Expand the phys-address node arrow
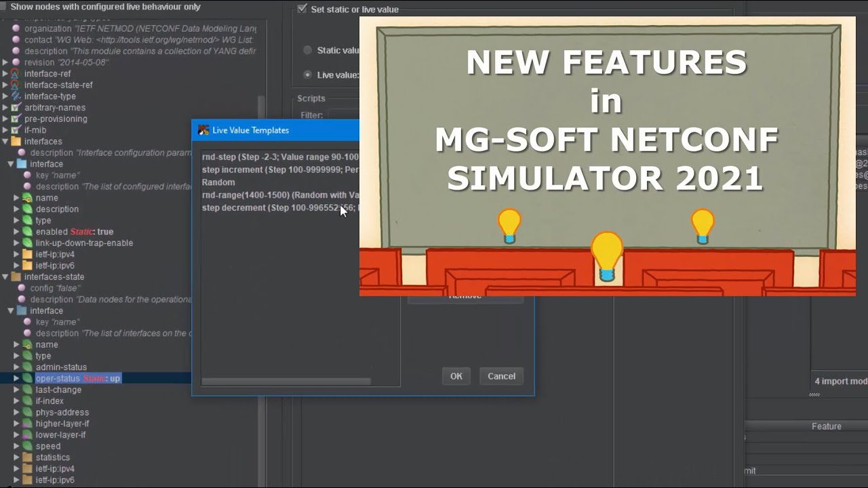Viewport: 868px width, 488px height. pyautogui.click(x=17, y=412)
